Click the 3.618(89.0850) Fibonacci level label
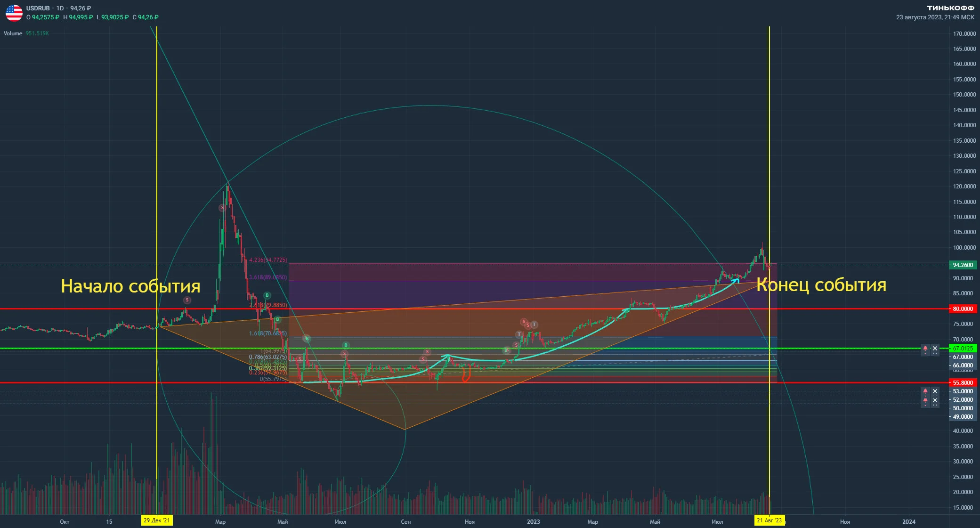The height and width of the screenshot is (528, 980). coord(268,277)
